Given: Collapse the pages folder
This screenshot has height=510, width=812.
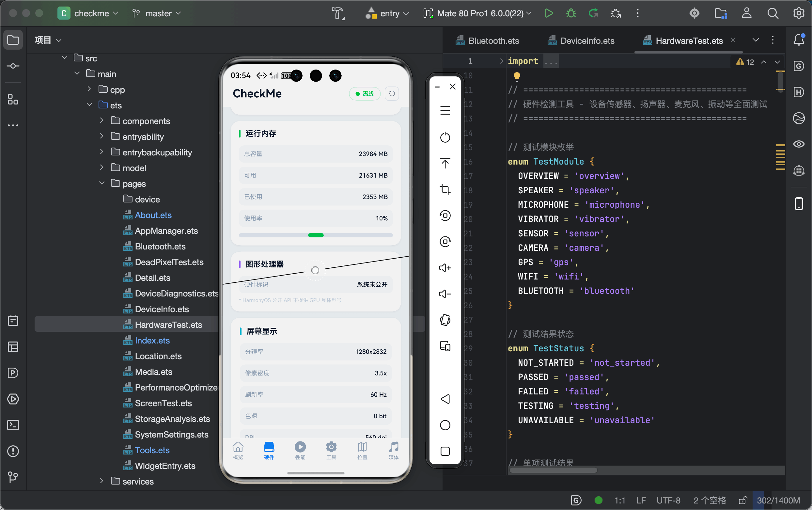Looking at the screenshot, I should click(x=102, y=183).
